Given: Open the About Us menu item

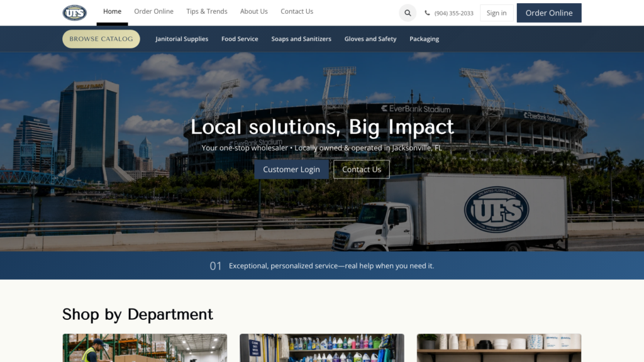Looking at the screenshot, I should click(254, 11).
